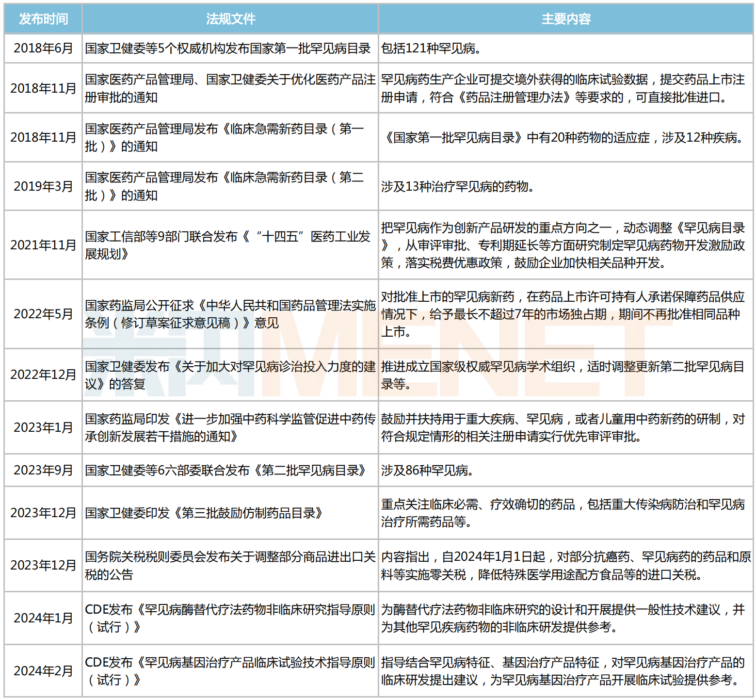Select the 2023年1月 date cell
This screenshot has height=700, width=756.
coord(43,427)
